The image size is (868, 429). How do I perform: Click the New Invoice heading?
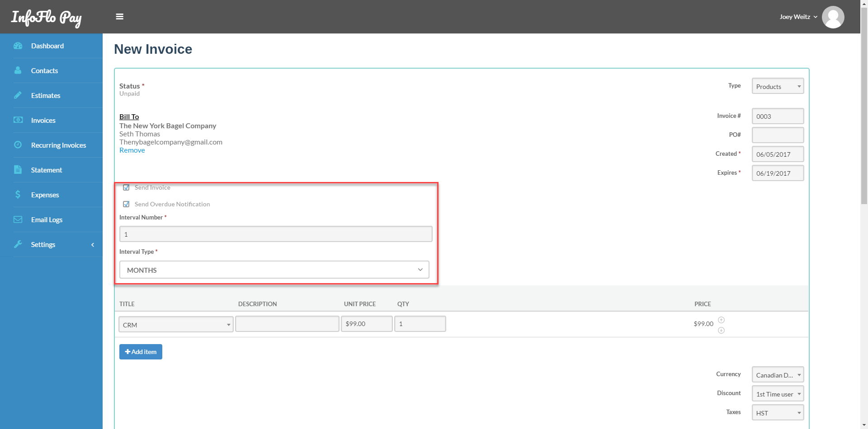pos(153,49)
